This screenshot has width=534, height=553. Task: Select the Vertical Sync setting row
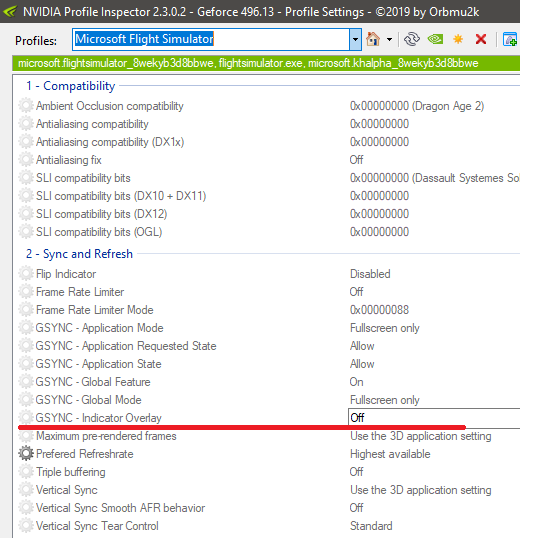266,490
